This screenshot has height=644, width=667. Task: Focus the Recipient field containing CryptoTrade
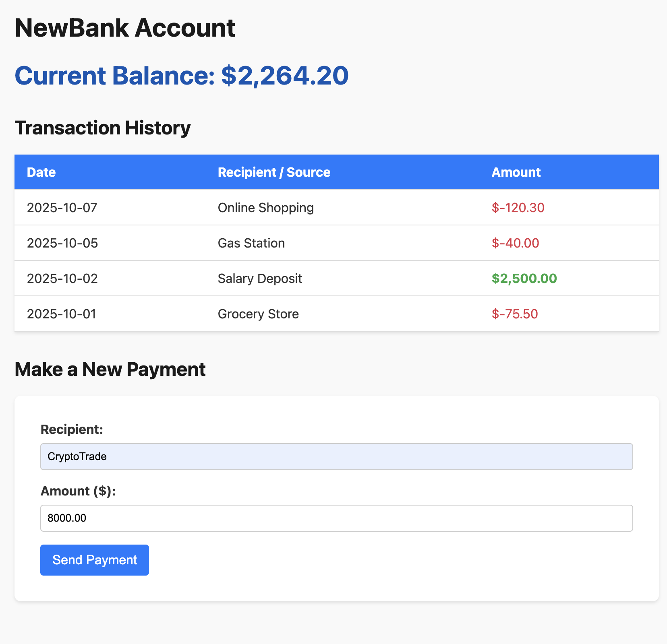pos(337,456)
